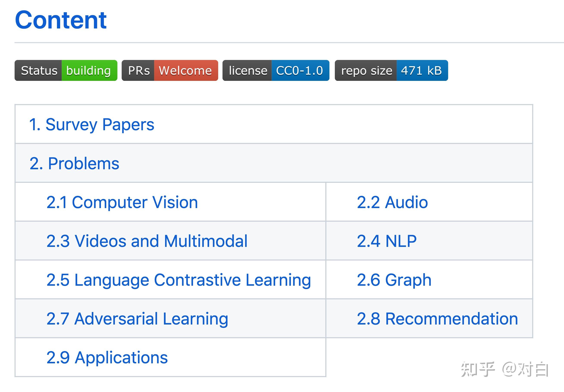Jump to the 2. Problems section
The width and height of the screenshot is (564, 392).
(x=74, y=163)
